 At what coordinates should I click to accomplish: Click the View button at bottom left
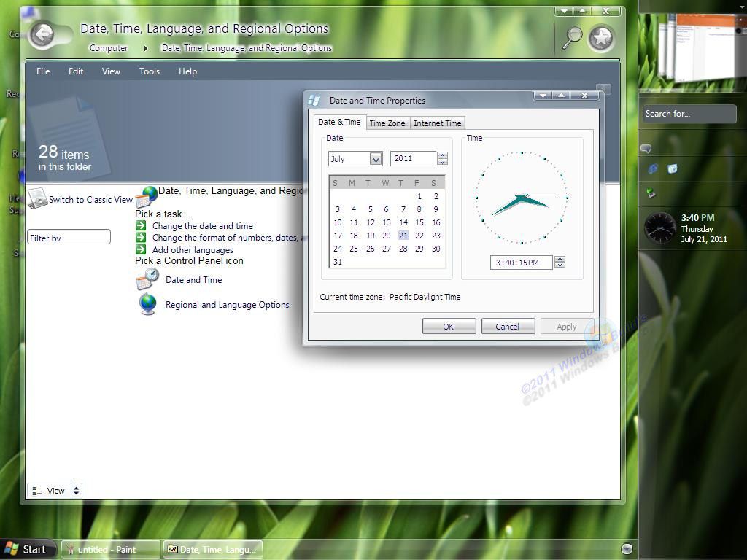click(50, 491)
